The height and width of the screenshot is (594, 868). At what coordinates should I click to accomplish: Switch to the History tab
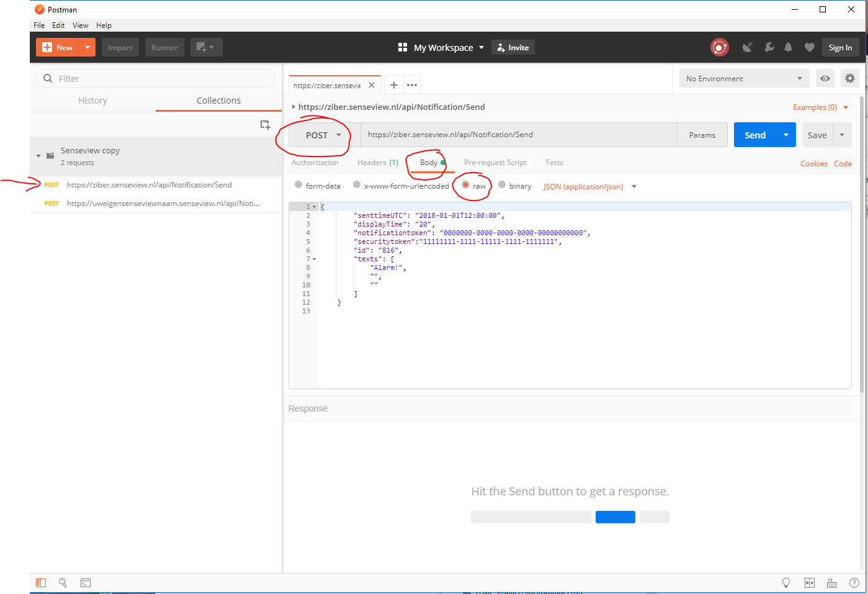click(92, 101)
